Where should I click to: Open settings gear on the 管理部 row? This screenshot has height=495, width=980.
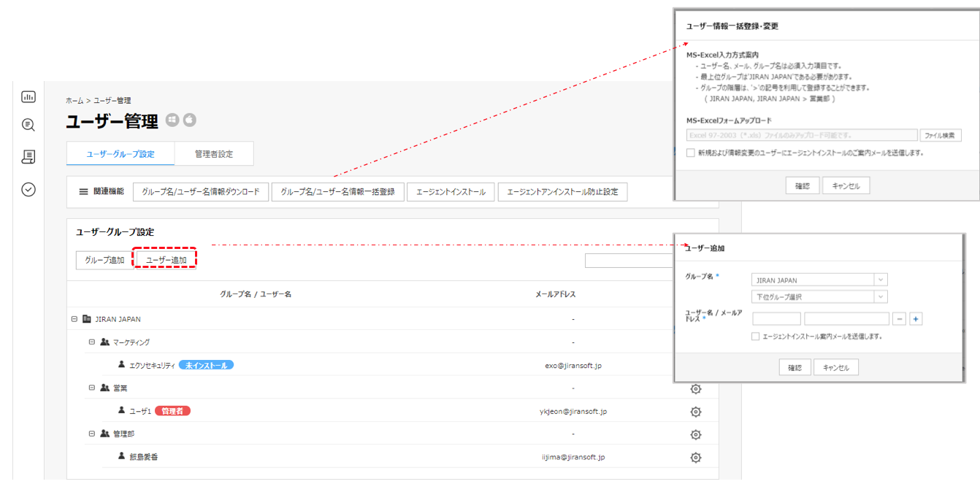tap(696, 434)
